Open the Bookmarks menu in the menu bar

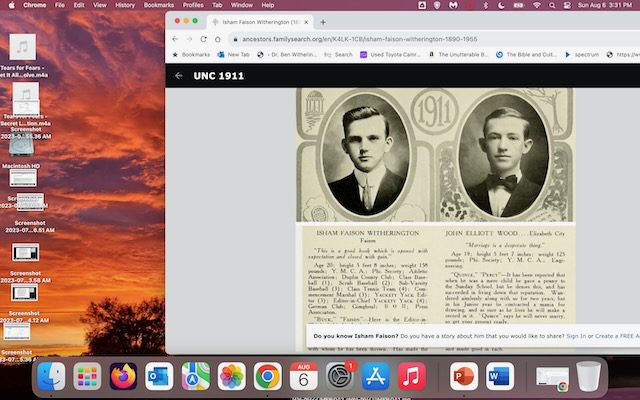[159, 5]
